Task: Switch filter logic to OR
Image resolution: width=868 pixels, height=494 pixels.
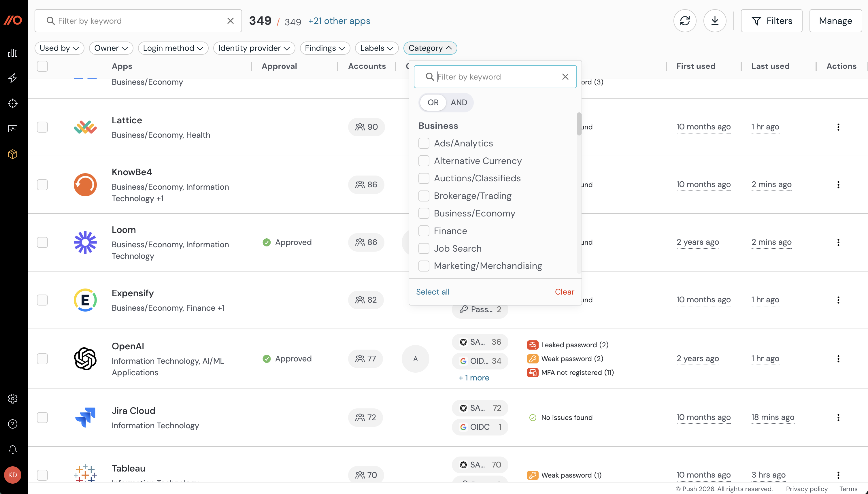Action: (x=433, y=103)
